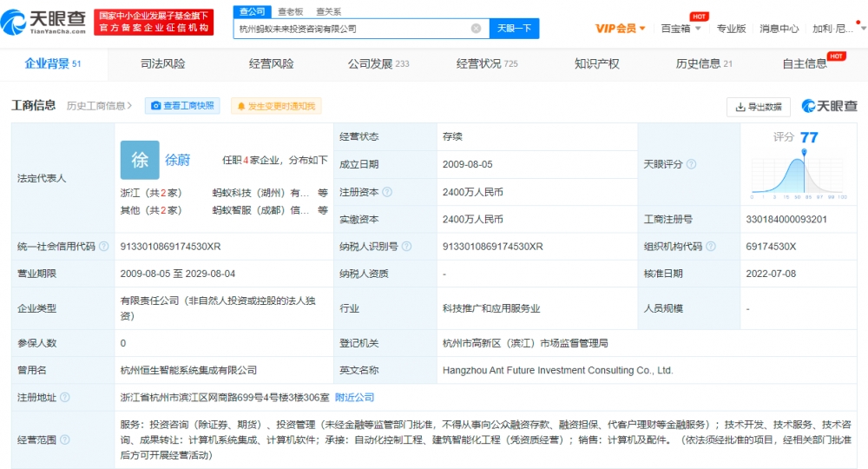Open the 司法风险 tab
Image resolution: width=868 pixels, height=469 pixels.
point(163,63)
